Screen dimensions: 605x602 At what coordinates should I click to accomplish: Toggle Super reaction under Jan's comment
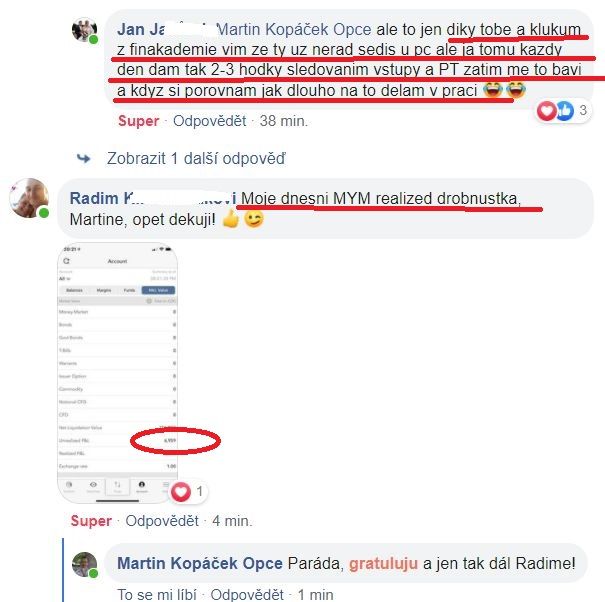[x=139, y=121]
